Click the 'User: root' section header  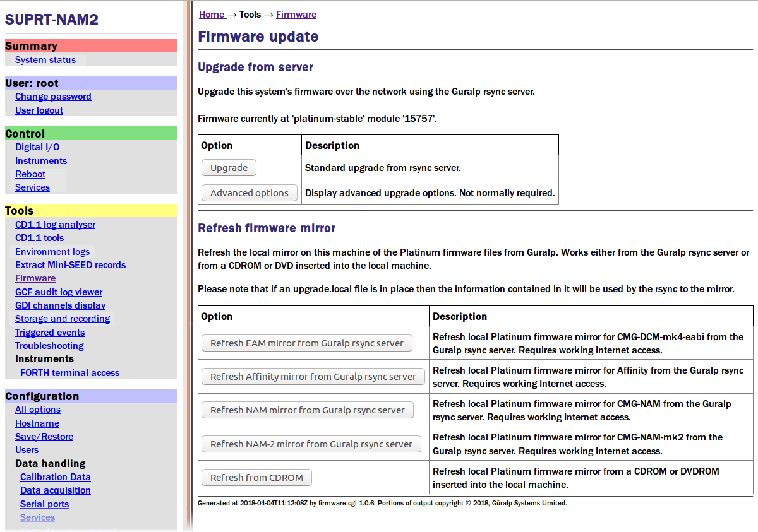91,83
